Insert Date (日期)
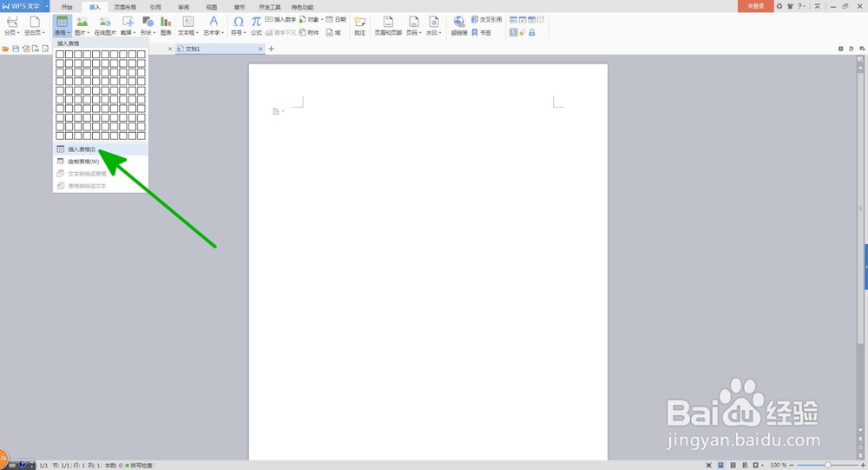 click(336, 19)
